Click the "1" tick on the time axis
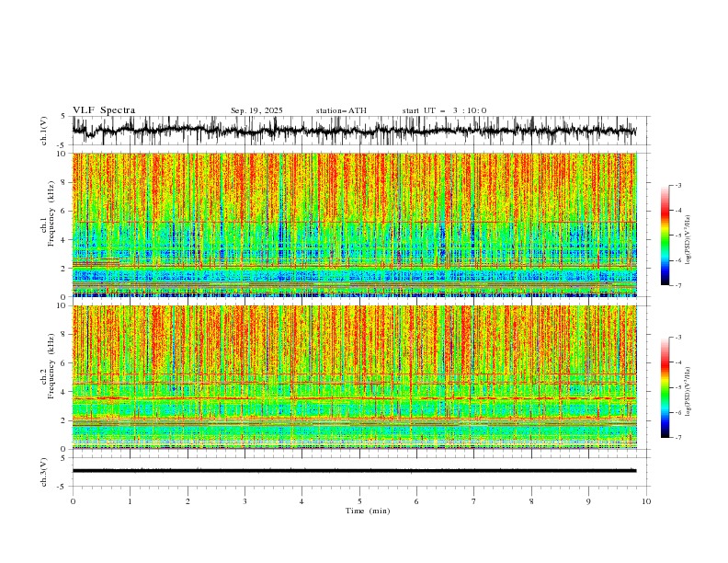The height and width of the screenshot is (563, 728). 130,501
